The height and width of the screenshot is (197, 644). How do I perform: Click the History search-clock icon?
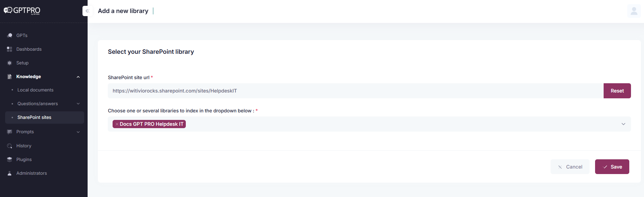tap(10, 146)
